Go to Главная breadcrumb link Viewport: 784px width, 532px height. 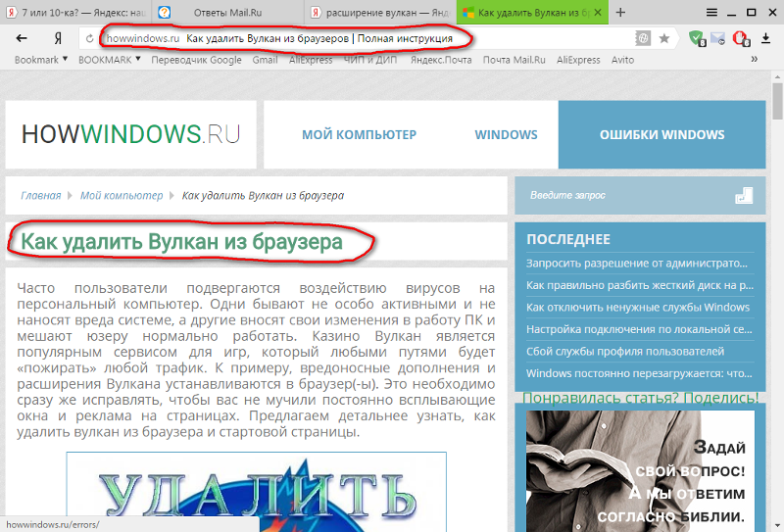tap(40, 196)
